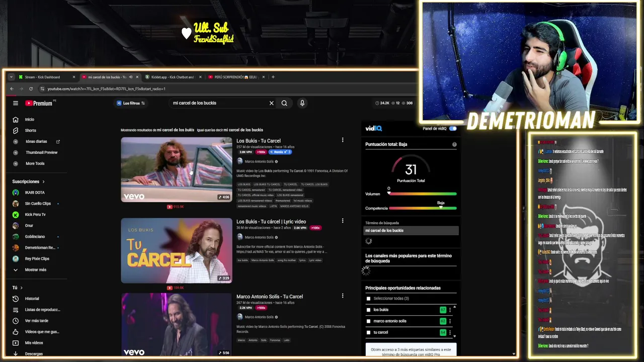Open Historial in the sidebar
The height and width of the screenshot is (362, 644).
tap(32, 299)
